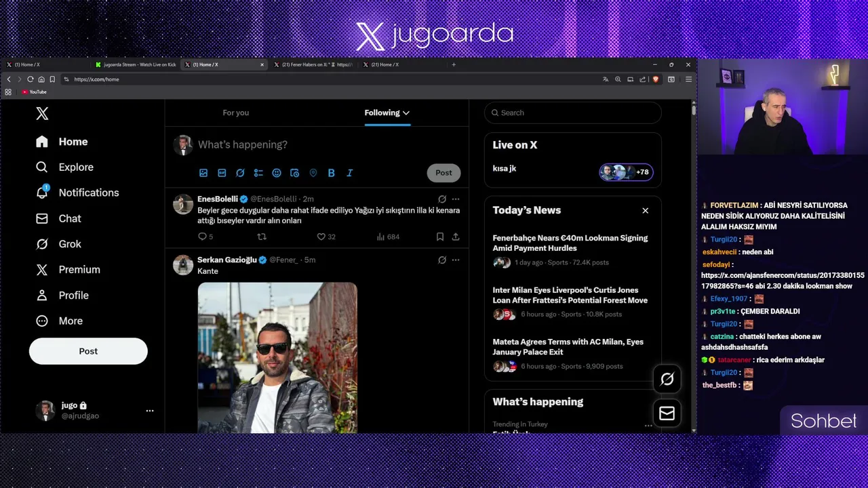Reload the page in the browser

[x=31, y=79]
